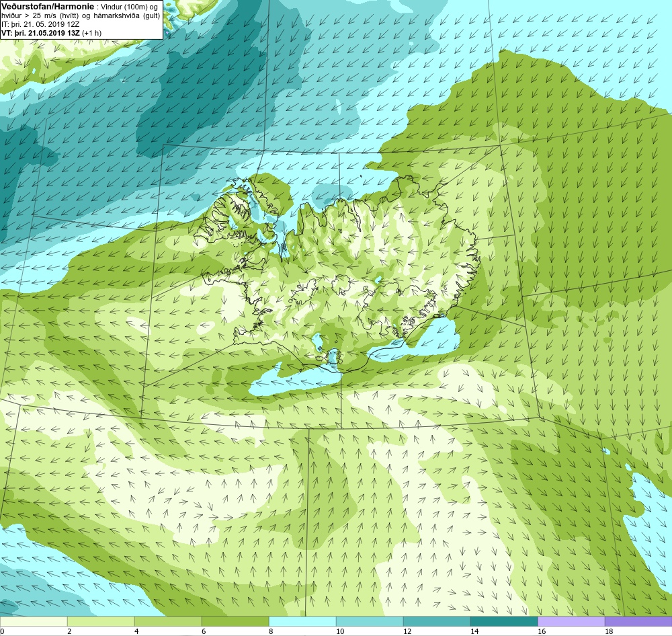Click the legend label '14'
Screen dimensions: 672x636
474,631
